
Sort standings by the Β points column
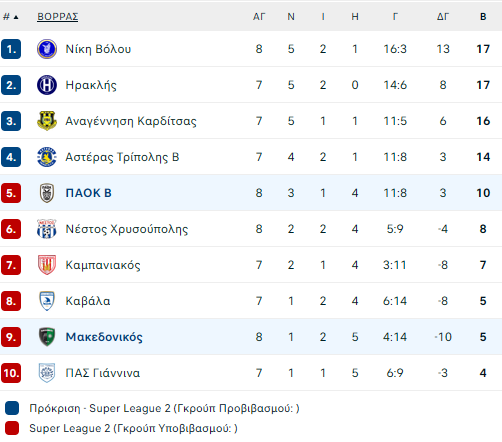[483, 17]
